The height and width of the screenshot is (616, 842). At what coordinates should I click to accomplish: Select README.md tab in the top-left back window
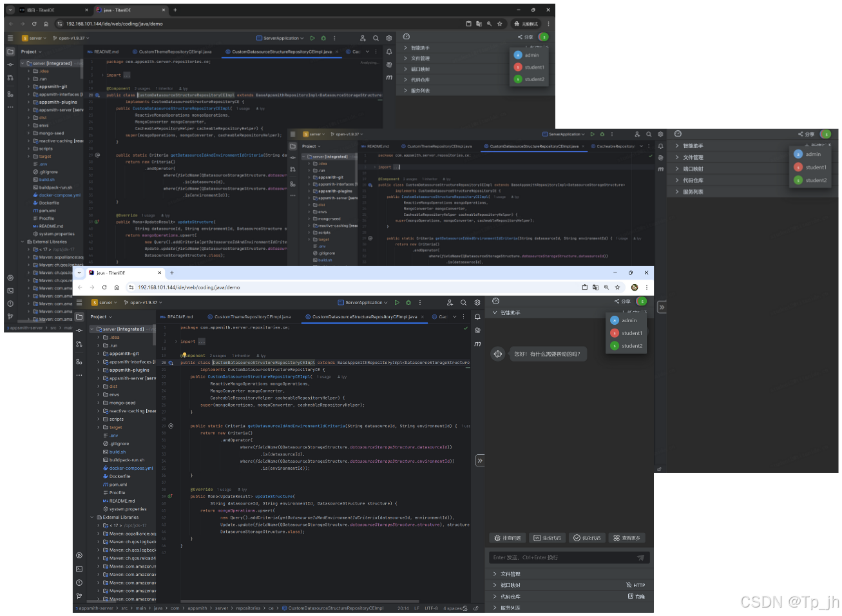coord(103,52)
